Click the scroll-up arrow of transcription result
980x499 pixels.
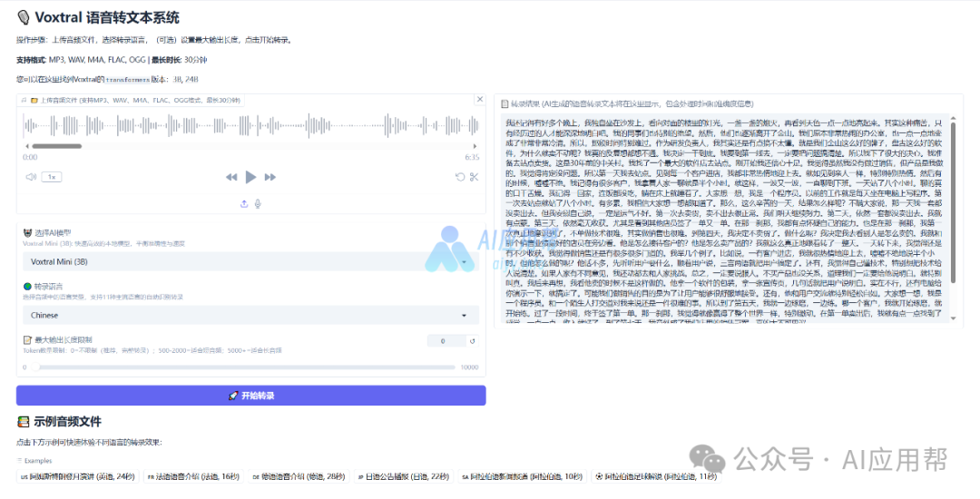pos(953,117)
